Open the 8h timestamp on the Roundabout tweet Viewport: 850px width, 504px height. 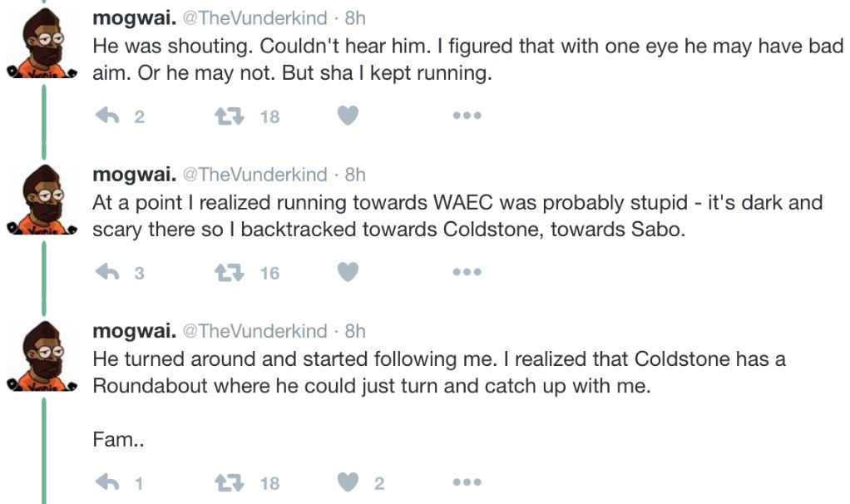[x=355, y=332]
